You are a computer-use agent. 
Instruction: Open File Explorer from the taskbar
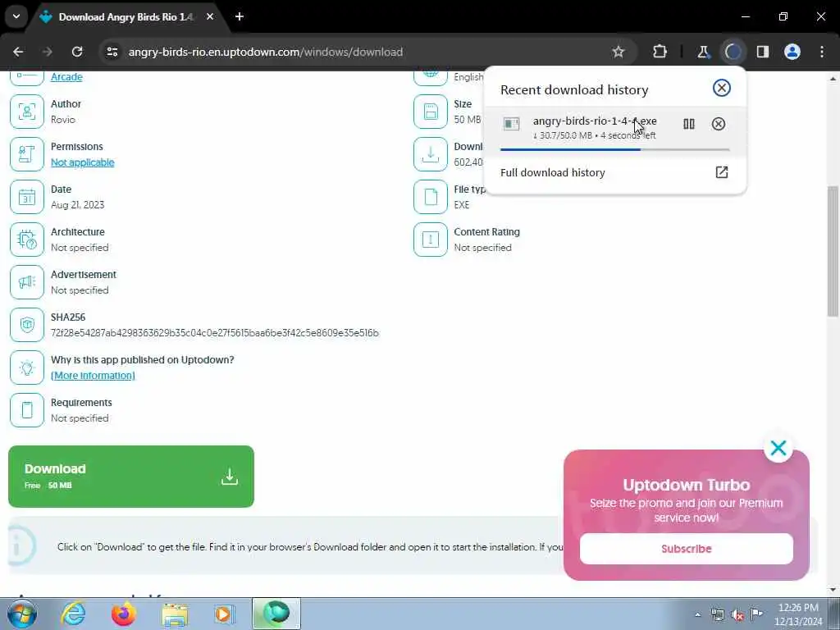pos(175,614)
